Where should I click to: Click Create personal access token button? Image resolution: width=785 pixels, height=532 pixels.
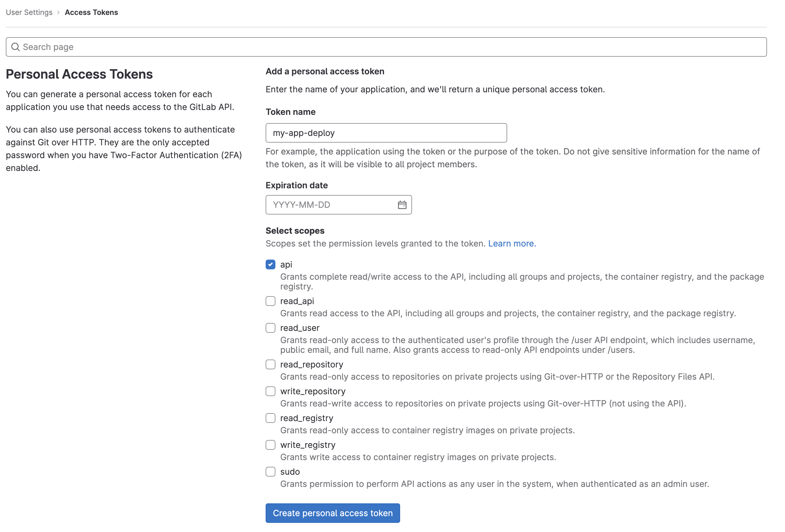tap(333, 513)
